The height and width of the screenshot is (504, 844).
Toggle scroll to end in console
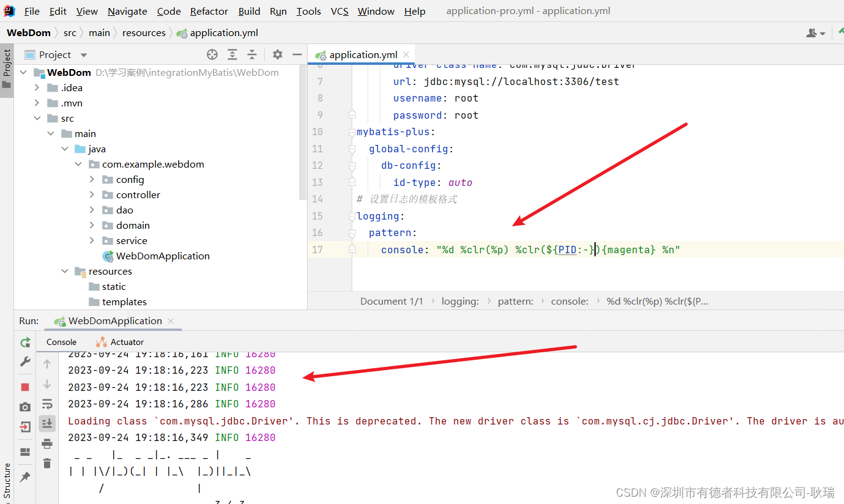(x=47, y=423)
